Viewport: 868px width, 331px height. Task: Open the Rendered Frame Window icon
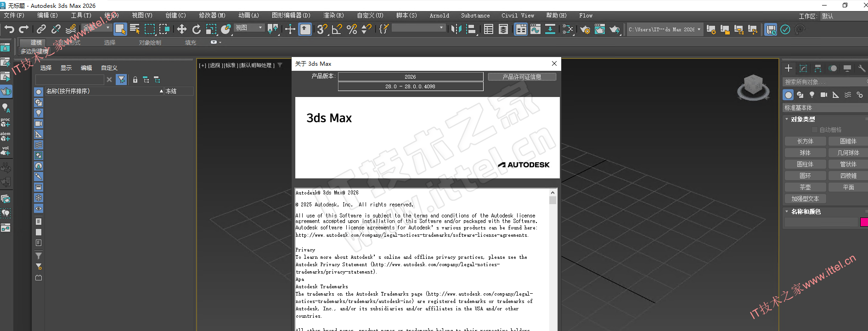pyautogui.click(x=600, y=29)
